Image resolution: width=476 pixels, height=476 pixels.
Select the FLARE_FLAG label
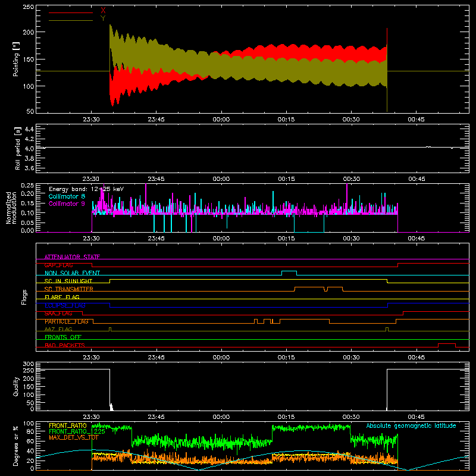(x=62, y=297)
